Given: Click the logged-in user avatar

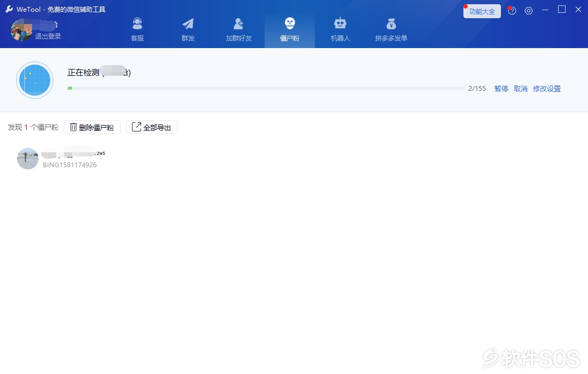Looking at the screenshot, I should (x=21, y=30).
